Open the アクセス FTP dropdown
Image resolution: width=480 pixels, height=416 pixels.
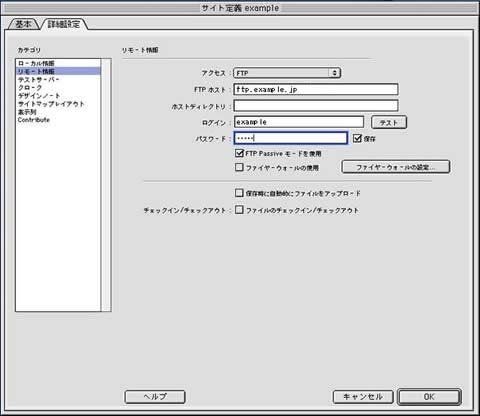click(x=287, y=73)
